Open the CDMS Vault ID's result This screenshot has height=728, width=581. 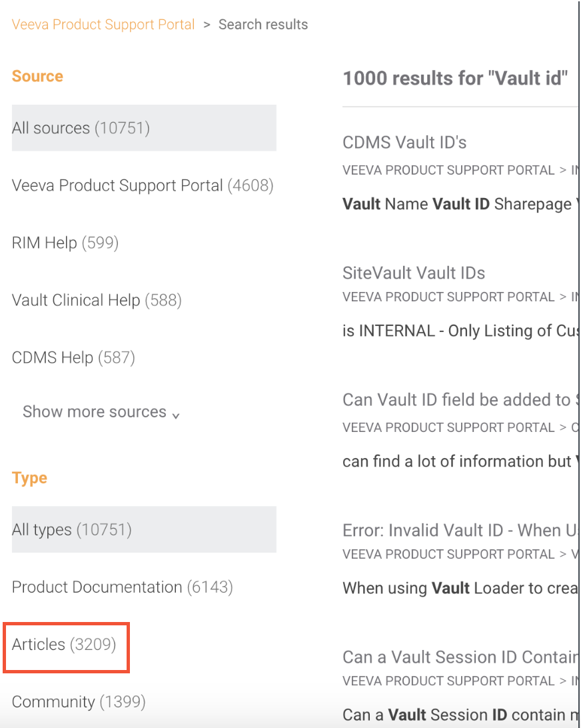coord(404,143)
